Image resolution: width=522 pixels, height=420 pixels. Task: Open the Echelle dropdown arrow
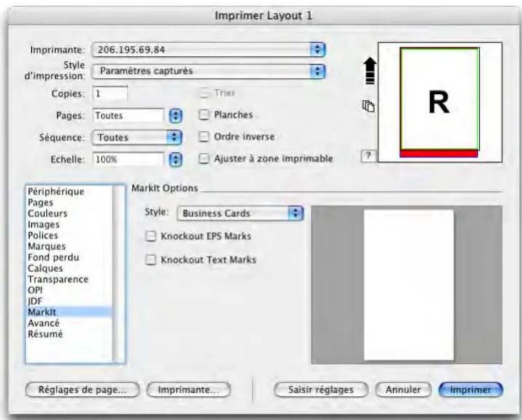tap(176, 160)
